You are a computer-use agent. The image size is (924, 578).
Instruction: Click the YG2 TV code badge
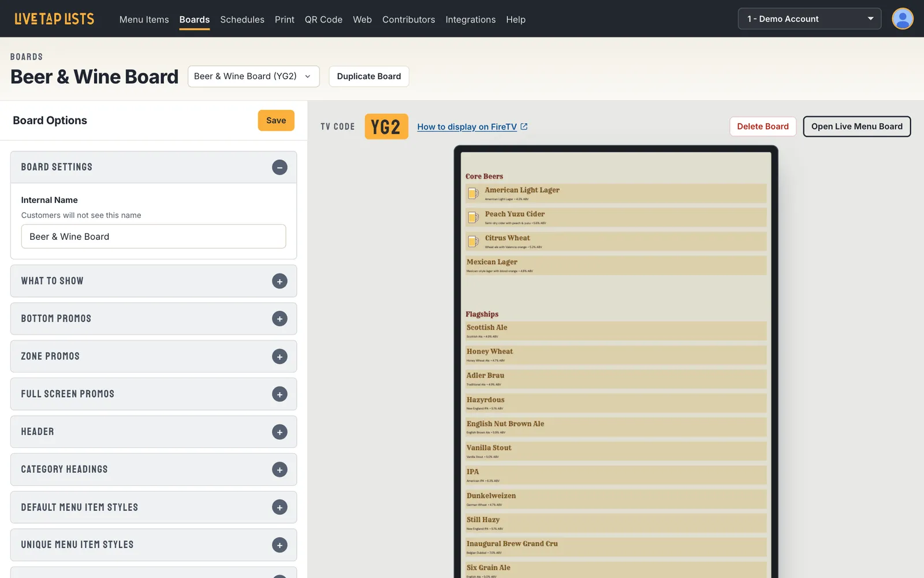coord(386,127)
